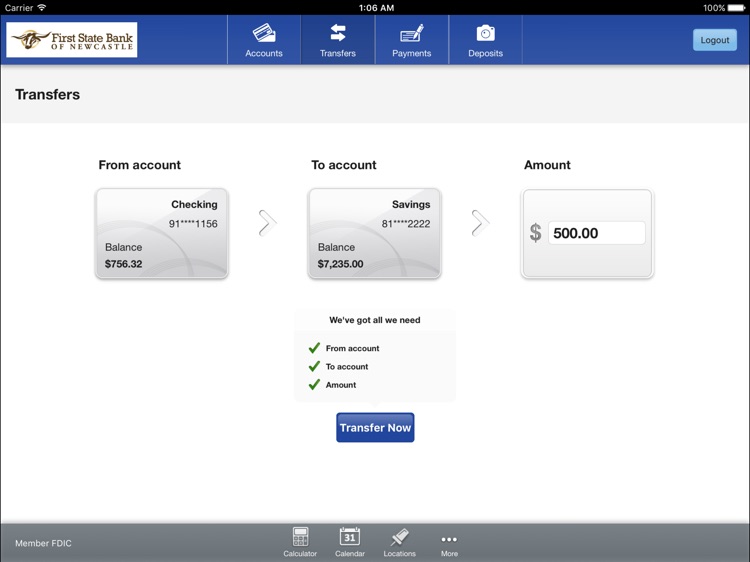The image size is (750, 562).
Task: Open bank Locations
Action: pyautogui.click(x=399, y=542)
